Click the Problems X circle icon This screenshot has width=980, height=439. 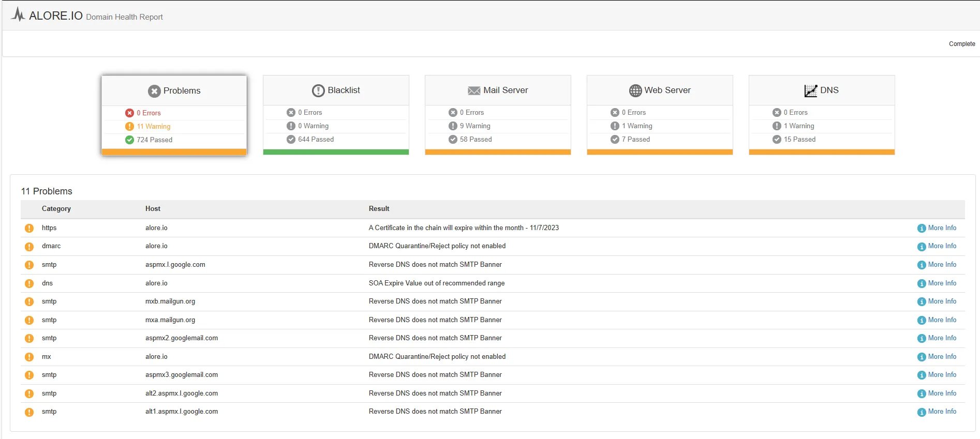click(x=154, y=91)
